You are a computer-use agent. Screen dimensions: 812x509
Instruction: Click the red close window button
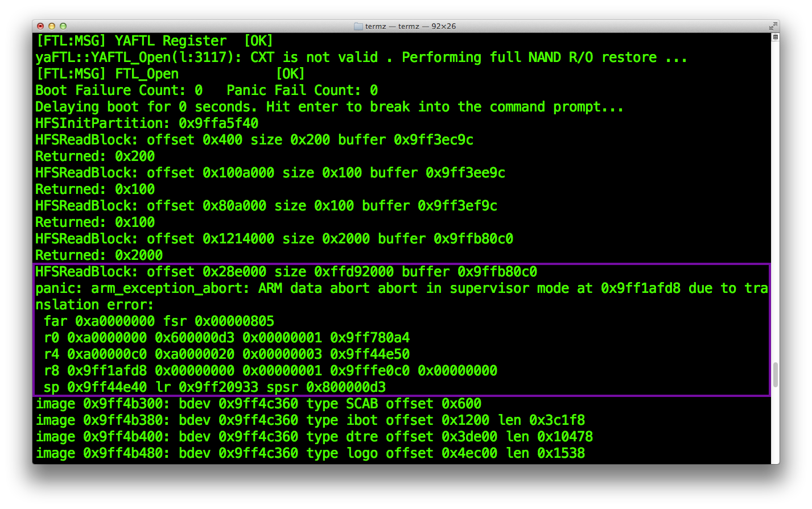pyautogui.click(x=40, y=26)
